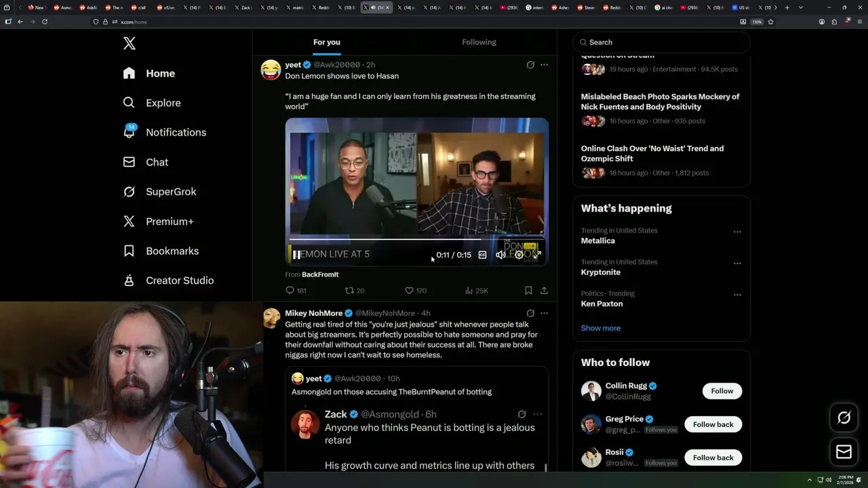Like the Don Lemon post
This screenshot has height=488, width=868.
pos(415,290)
